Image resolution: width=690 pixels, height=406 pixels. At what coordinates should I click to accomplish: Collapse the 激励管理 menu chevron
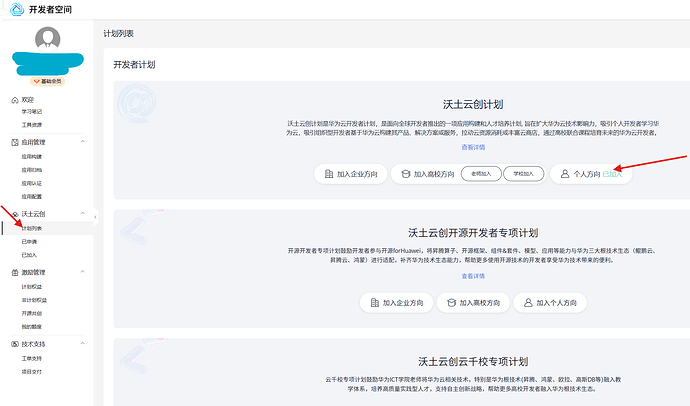82,271
